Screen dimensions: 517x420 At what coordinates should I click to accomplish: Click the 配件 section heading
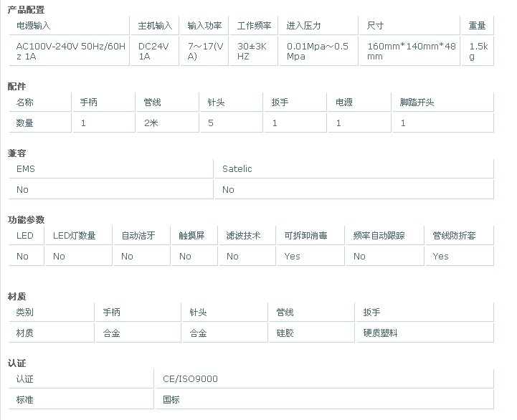pyautogui.click(x=16, y=87)
